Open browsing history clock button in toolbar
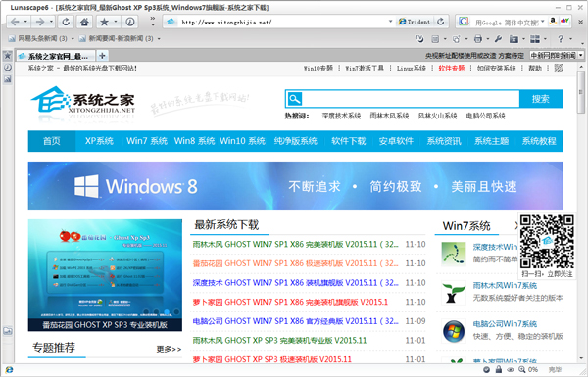The height and width of the screenshot is (377, 588). (x=129, y=22)
